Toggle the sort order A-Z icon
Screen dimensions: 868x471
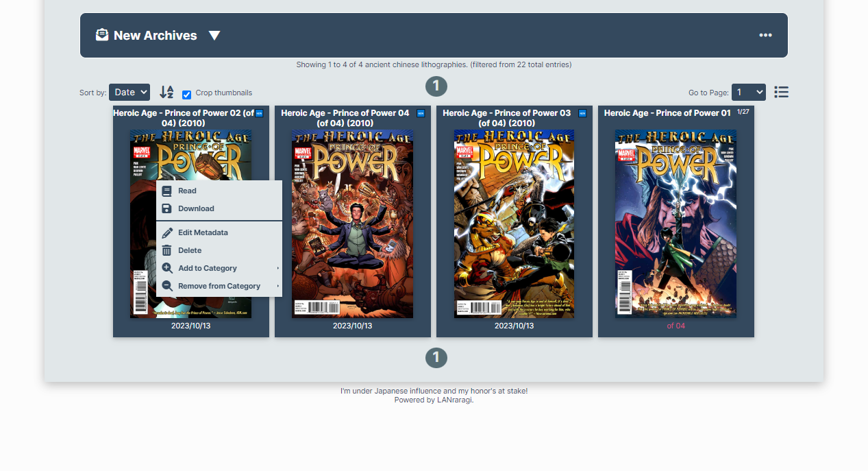pos(166,92)
